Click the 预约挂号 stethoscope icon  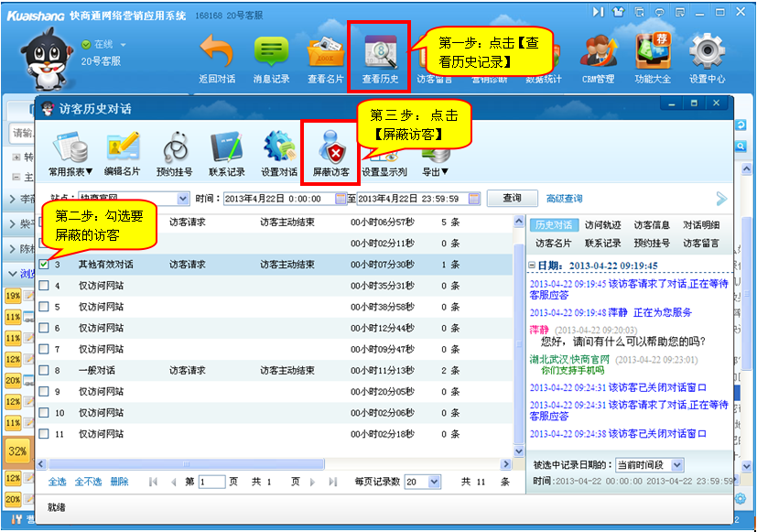(x=175, y=148)
